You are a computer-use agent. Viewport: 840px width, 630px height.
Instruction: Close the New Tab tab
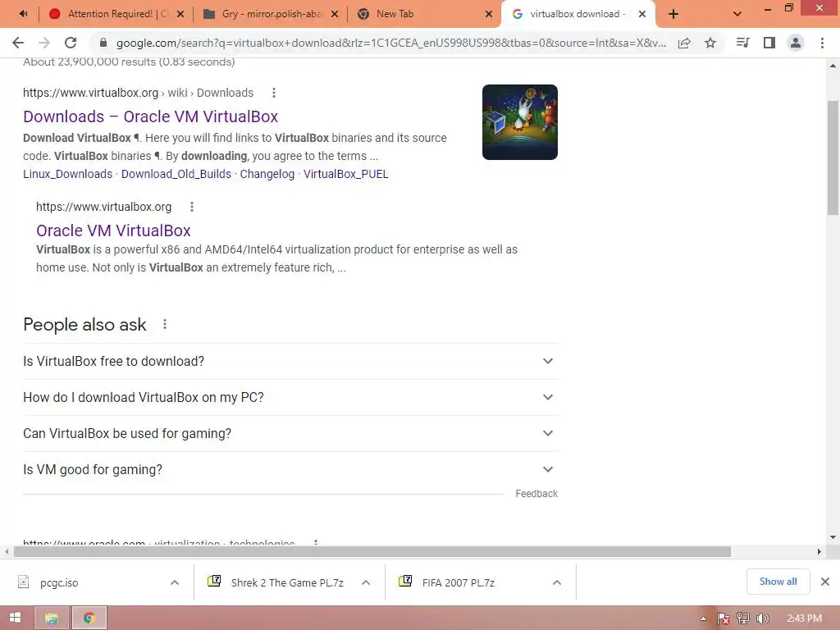click(x=489, y=14)
